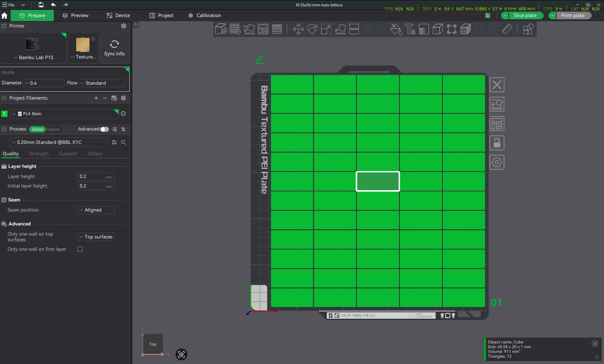Add a new project filament
The image size is (604, 364).
click(x=96, y=98)
